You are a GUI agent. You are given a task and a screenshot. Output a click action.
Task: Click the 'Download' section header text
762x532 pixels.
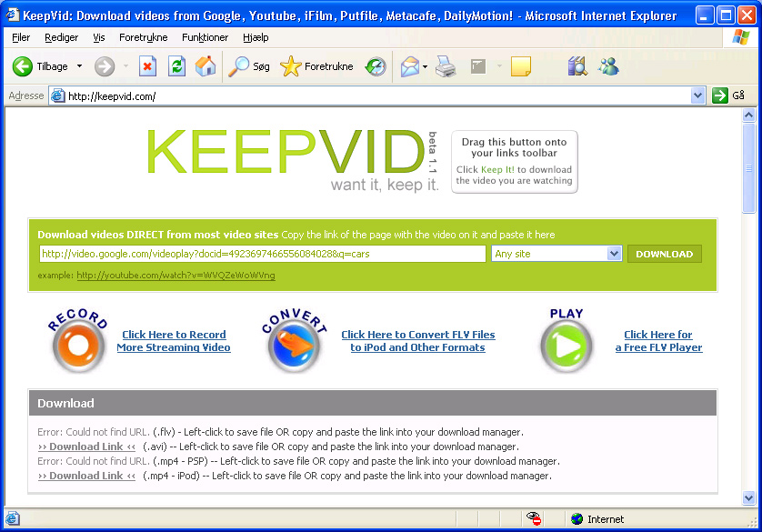(x=65, y=403)
